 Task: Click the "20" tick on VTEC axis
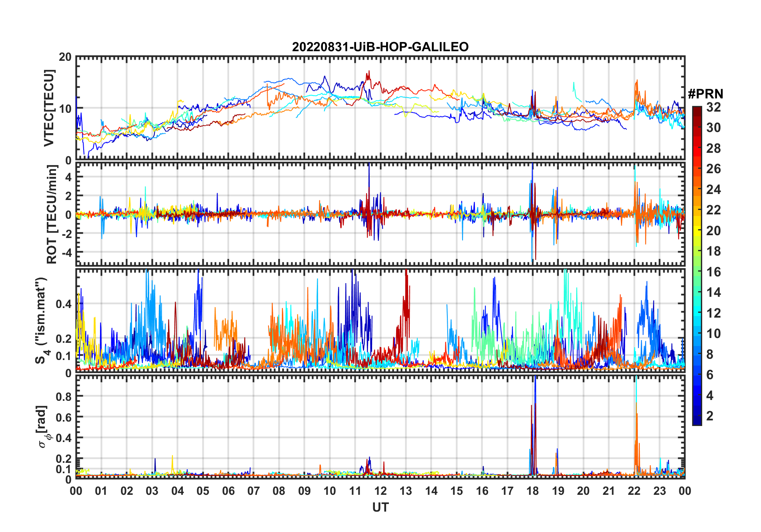pyautogui.click(x=65, y=57)
